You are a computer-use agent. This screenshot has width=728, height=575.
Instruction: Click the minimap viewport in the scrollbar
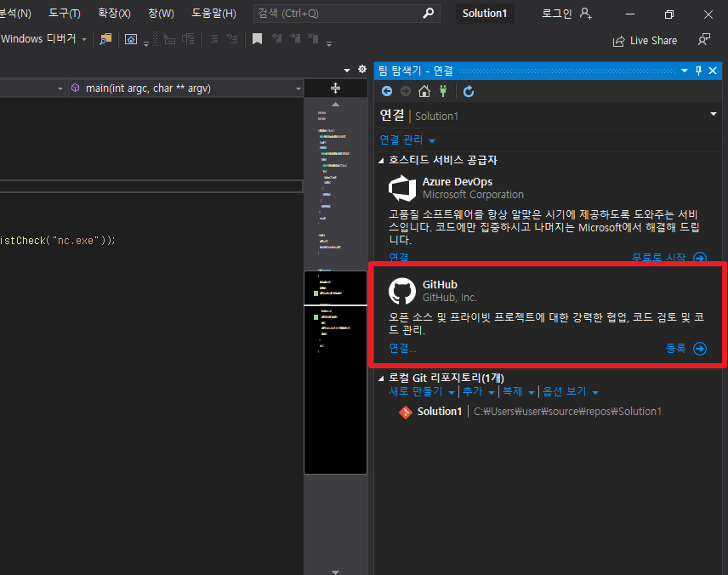[x=335, y=373]
